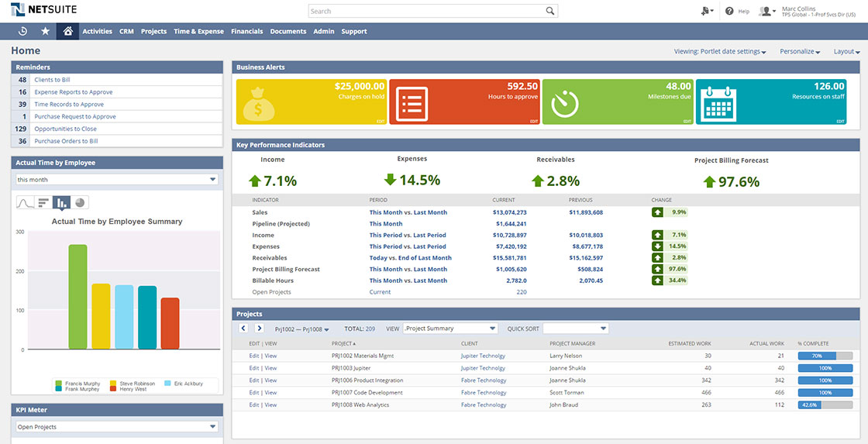Click the search magnifier icon

549,12
